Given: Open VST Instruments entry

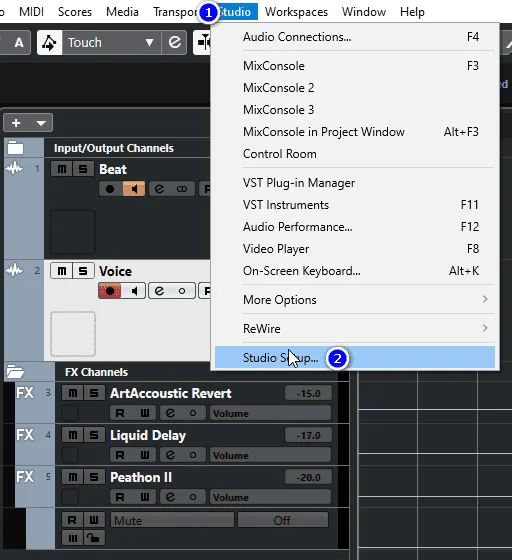Looking at the screenshot, I should (x=355, y=205).
